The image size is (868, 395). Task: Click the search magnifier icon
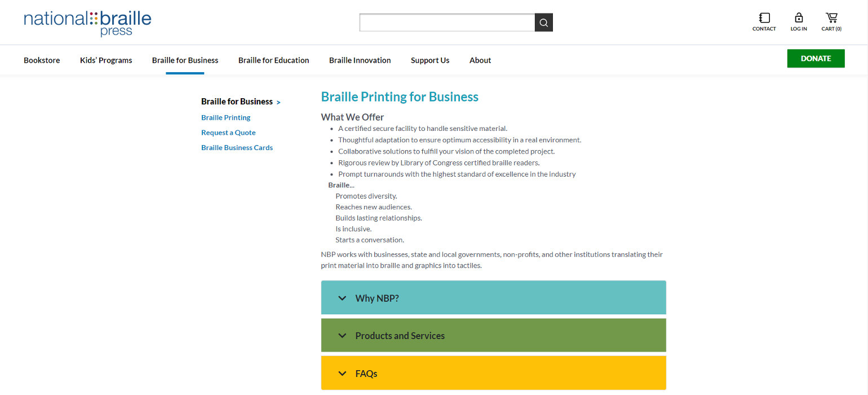coord(543,23)
